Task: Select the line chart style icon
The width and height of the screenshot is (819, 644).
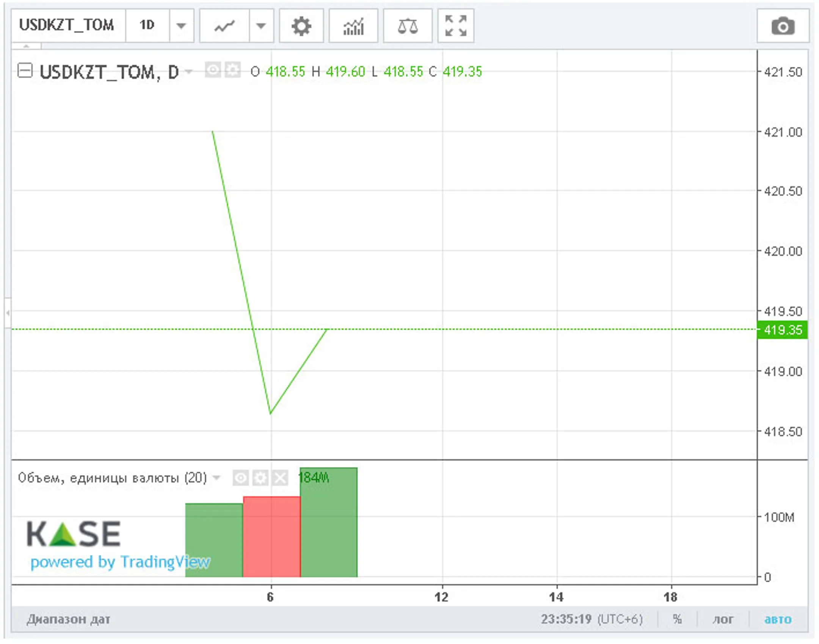Action: [x=224, y=26]
